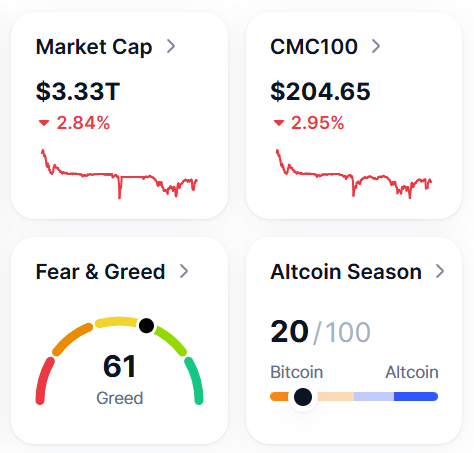This screenshot has height=453, width=474.
Task: Open the Fear & Greed title
Action: coord(100,272)
